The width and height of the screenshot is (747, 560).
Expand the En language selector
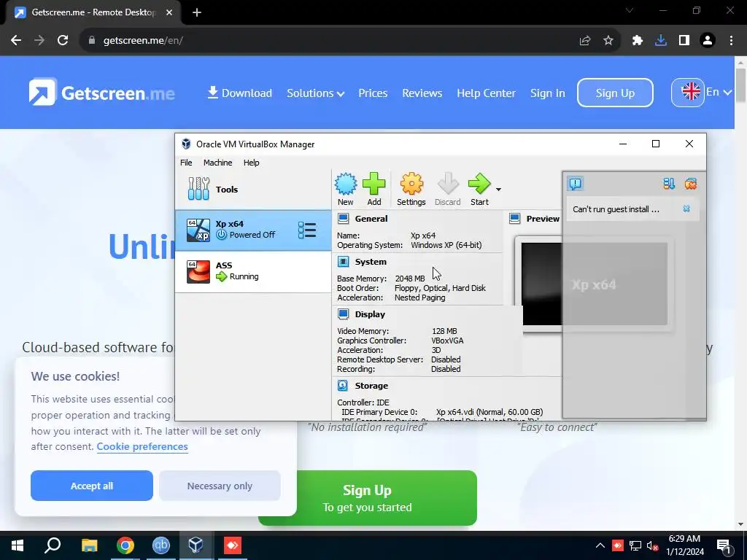pos(702,92)
